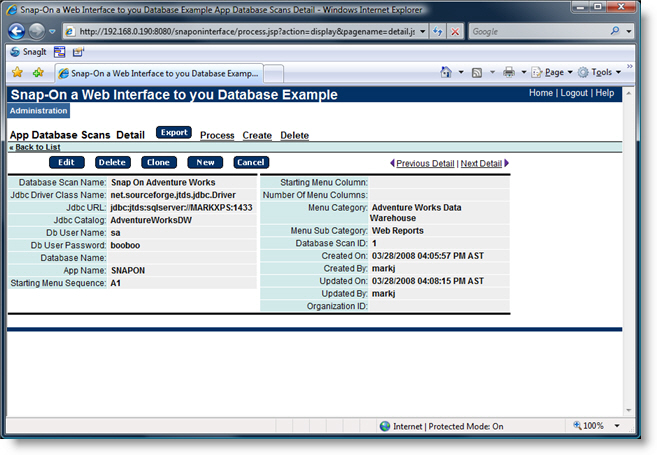657x455 pixels.
Task: Click the page scrollbar up arrow
Action: pos(629,93)
